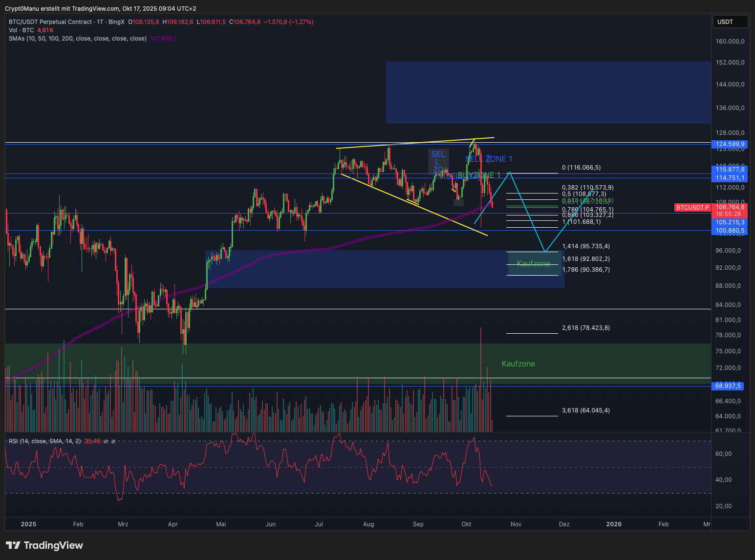This screenshot has width=755, height=560.
Task: Click the Vol · BTC indicator legend
Action: tap(22, 30)
